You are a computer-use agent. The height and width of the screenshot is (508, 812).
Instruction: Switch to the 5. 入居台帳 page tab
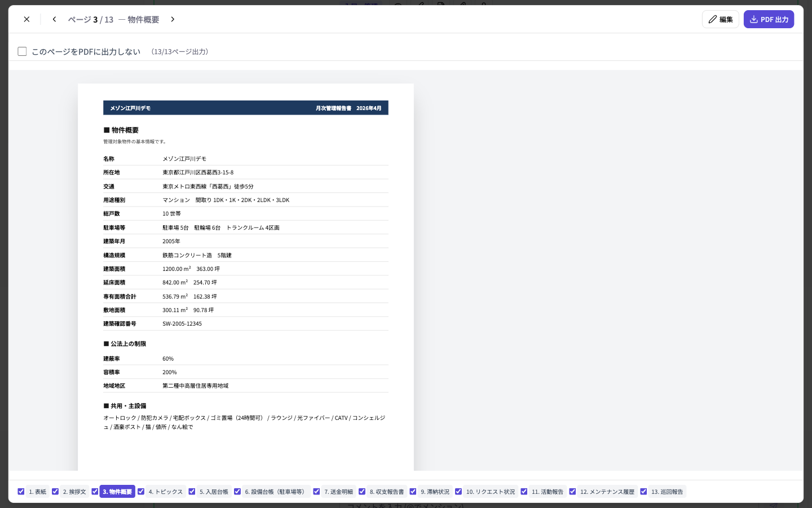coord(214,492)
